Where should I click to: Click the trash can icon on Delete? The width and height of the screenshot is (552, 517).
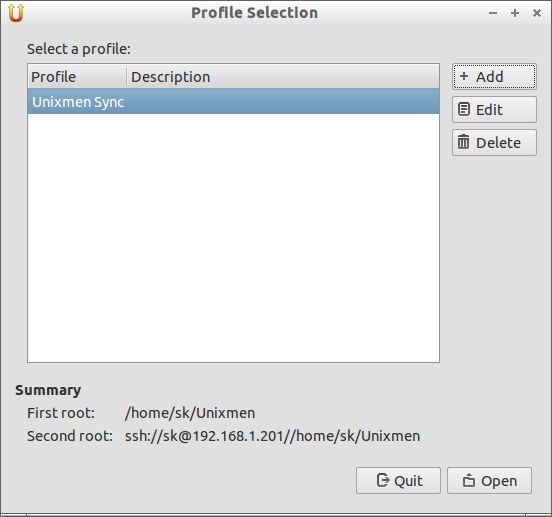(x=463, y=142)
